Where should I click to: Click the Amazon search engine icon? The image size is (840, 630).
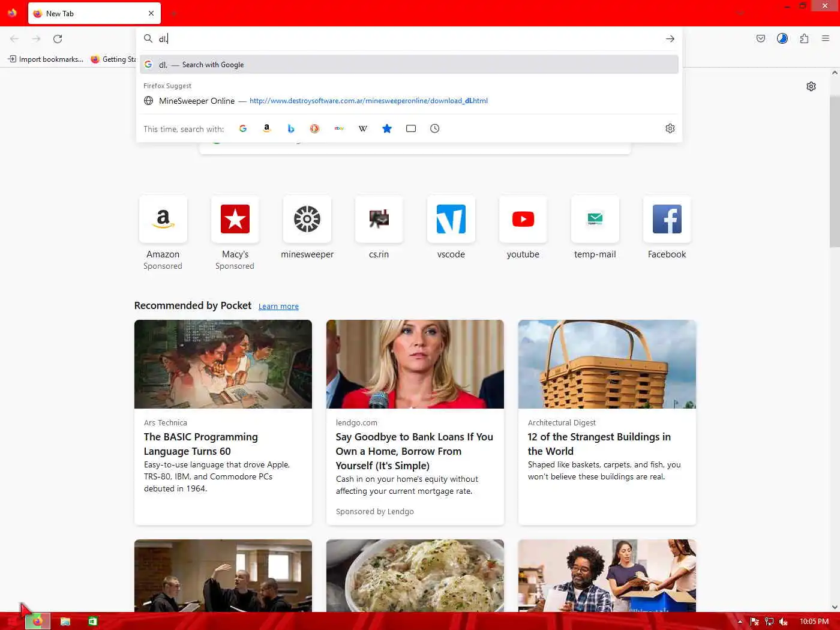pos(267,128)
